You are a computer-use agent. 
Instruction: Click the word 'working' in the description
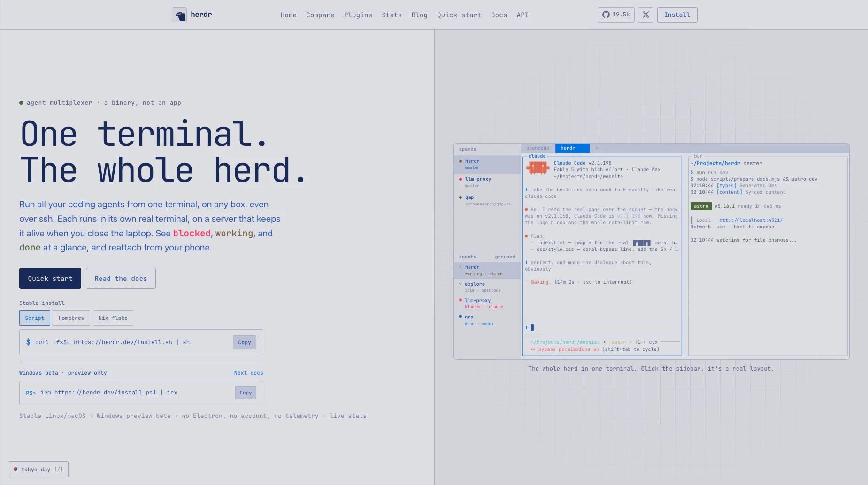point(234,233)
